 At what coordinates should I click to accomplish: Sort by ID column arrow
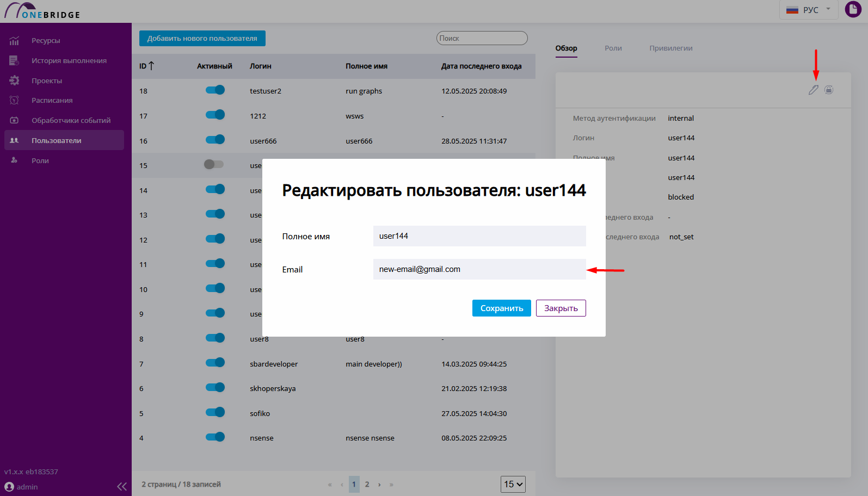(151, 66)
